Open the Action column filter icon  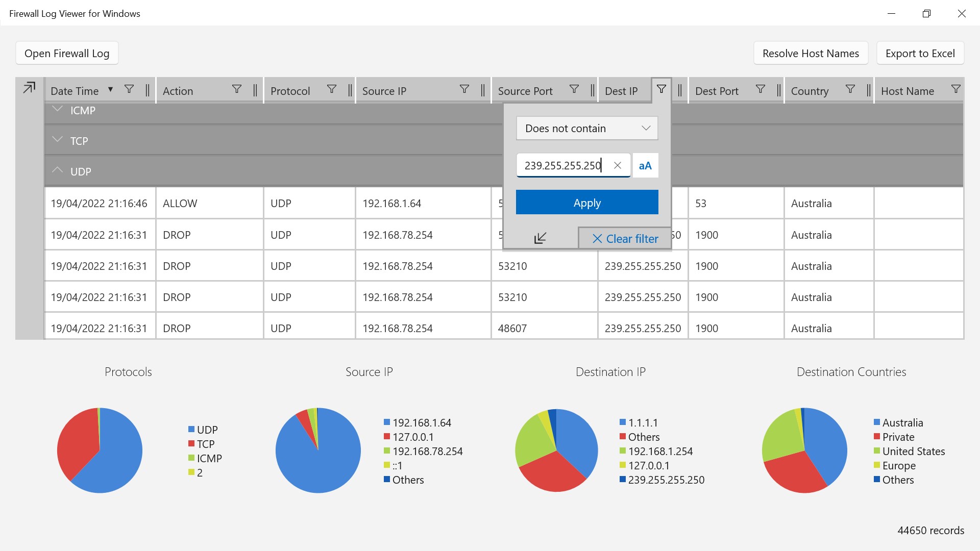click(236, 89)
